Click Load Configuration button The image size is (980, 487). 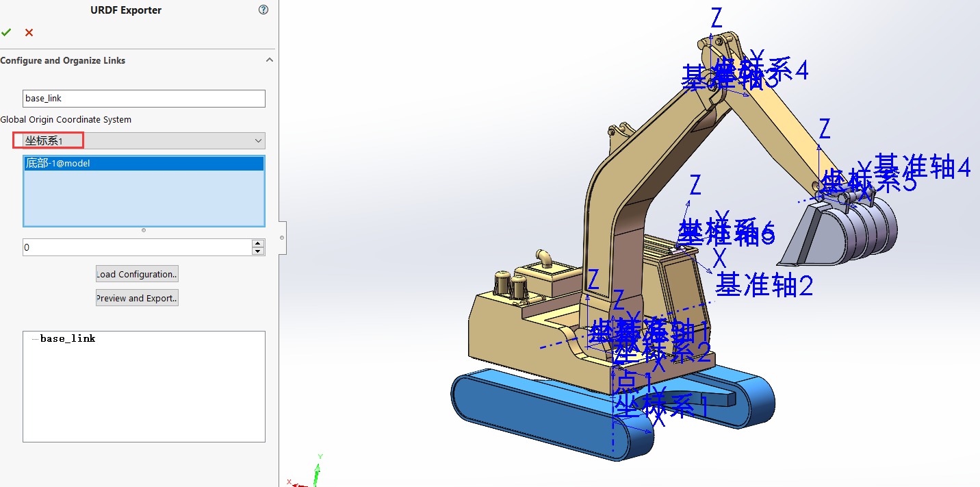pyautogui.click(x=137, y=274)
